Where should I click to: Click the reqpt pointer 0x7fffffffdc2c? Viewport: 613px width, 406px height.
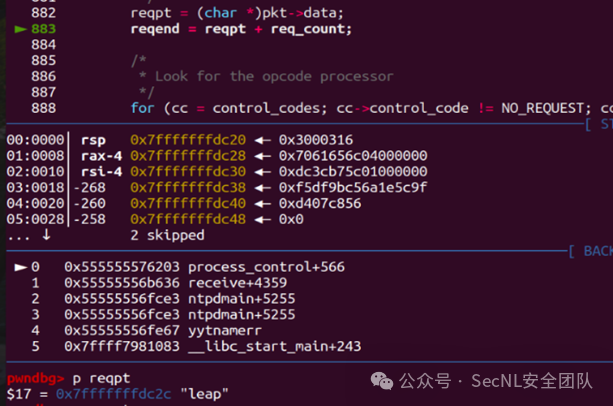click(113, 394)
